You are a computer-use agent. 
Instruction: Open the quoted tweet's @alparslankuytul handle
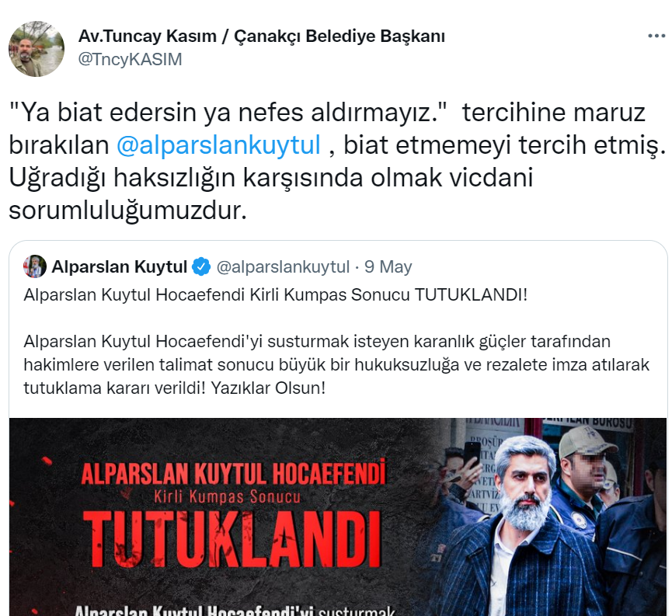tap(283, 266)
